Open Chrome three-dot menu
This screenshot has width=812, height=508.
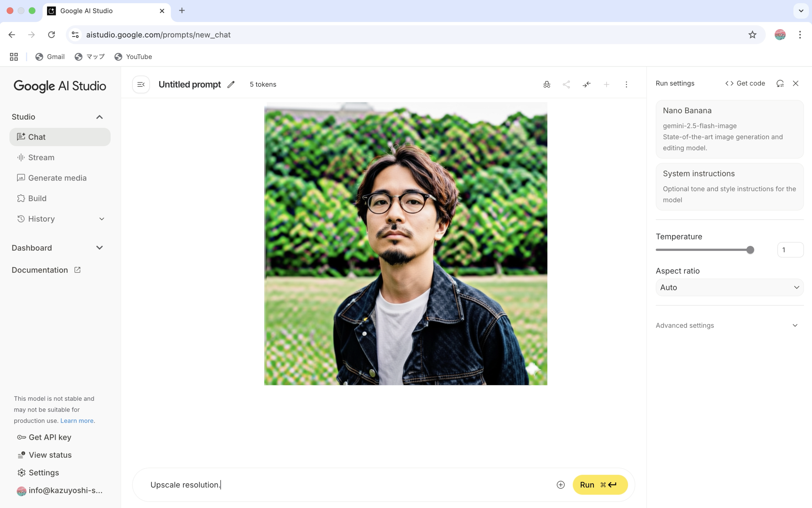coord(800,35)
